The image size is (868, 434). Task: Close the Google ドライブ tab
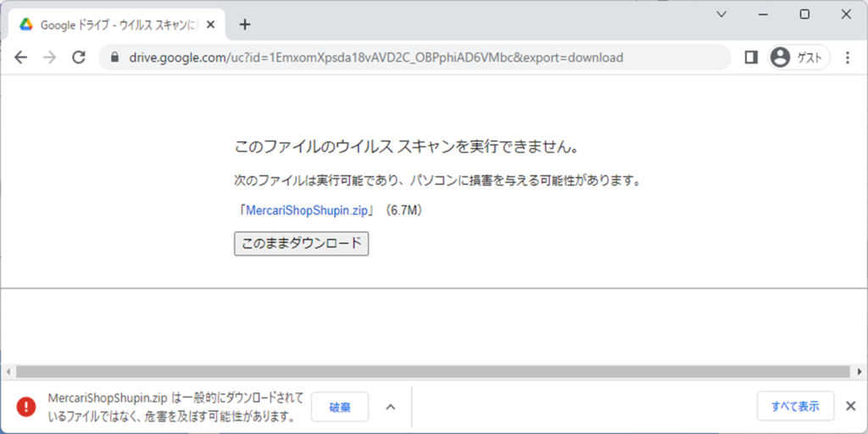(211, 24)
